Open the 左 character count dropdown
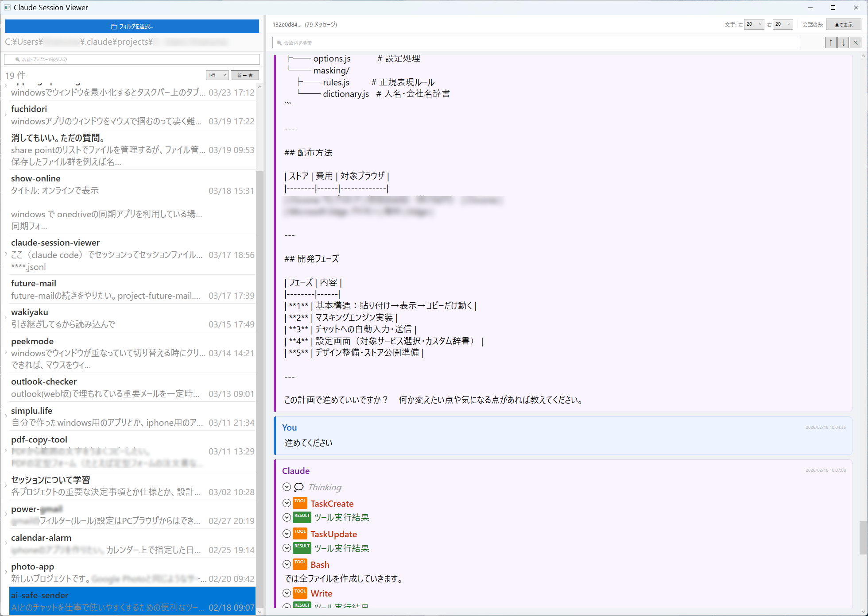This screenshot has height=616, width=868. click(753, 24)
